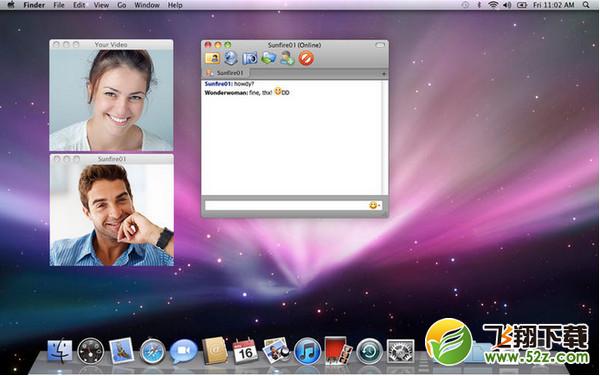Click the 'Sunfire01' sender name in chat
Viewport: 600px width, 376px height.
point(218,84)
